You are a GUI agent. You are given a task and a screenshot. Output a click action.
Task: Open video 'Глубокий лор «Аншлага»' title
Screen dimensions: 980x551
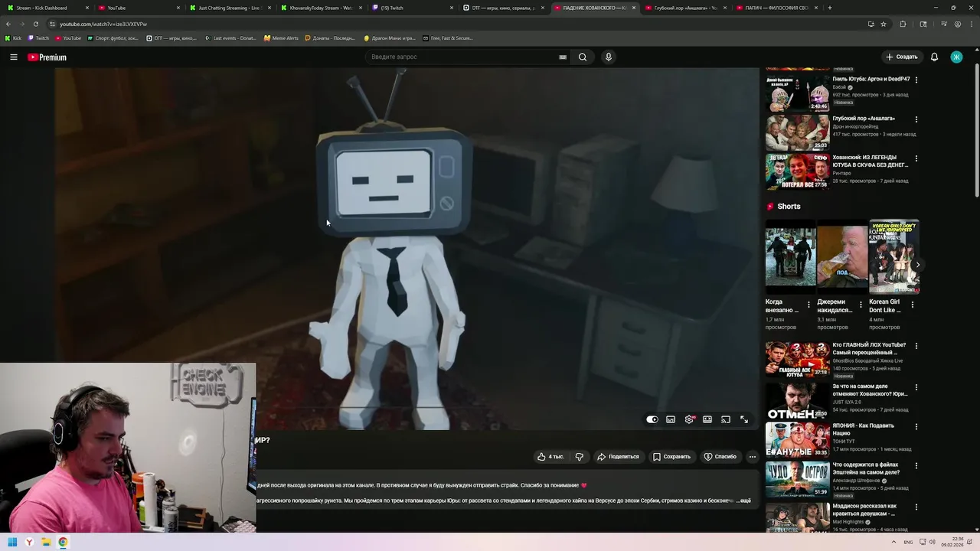pos(864,119)
